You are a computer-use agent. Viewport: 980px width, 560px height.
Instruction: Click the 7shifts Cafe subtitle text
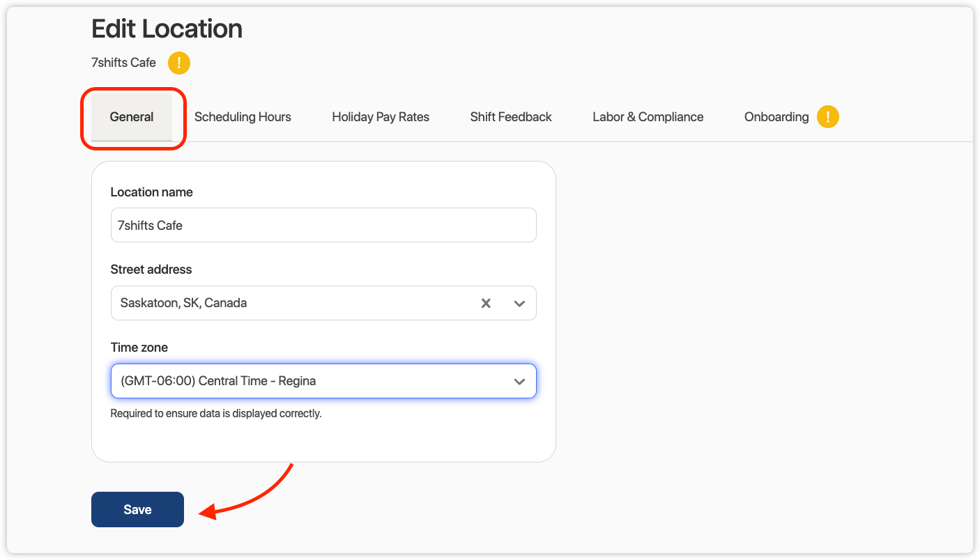(x=123, y=62)
